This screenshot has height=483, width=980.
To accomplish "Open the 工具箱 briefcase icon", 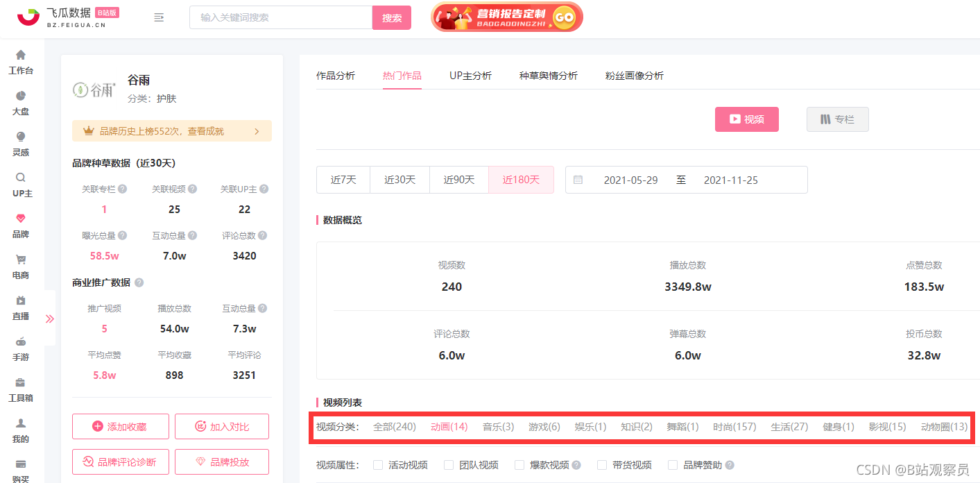I will tap(21, 382).
